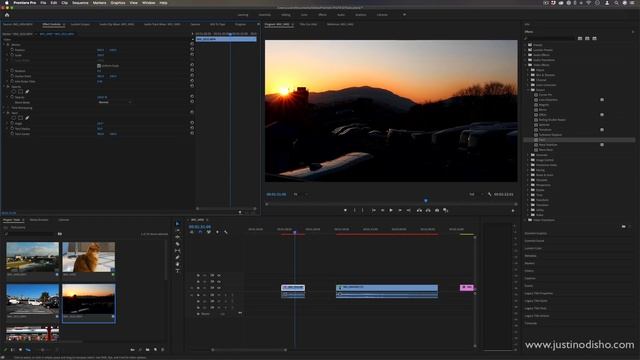
Task: Open playback resolution dropdown in program monitor
Action: click(x=476, y=194)
